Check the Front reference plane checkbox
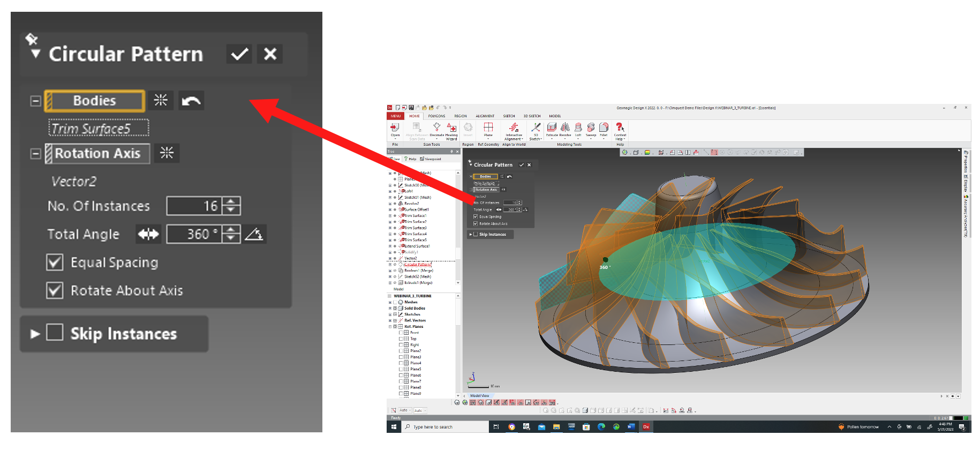Image resolution: width=980 pixels, height=450 pixels. coord(401,333)
